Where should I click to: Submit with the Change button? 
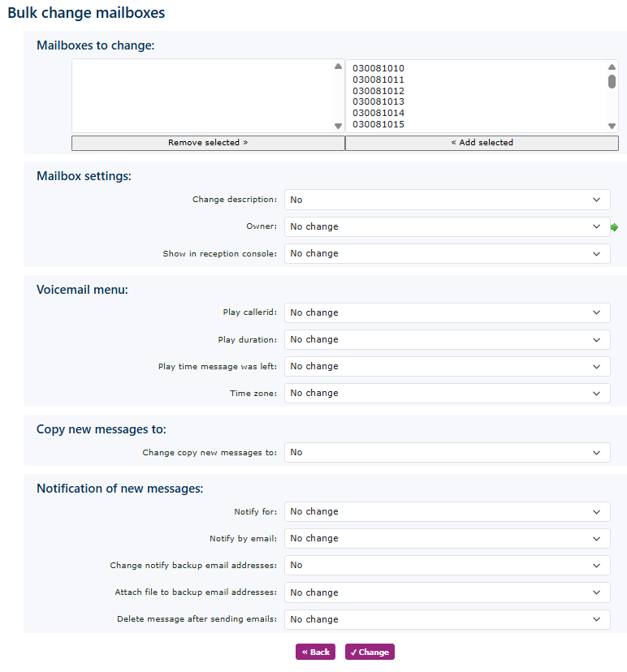pos(370,652)
